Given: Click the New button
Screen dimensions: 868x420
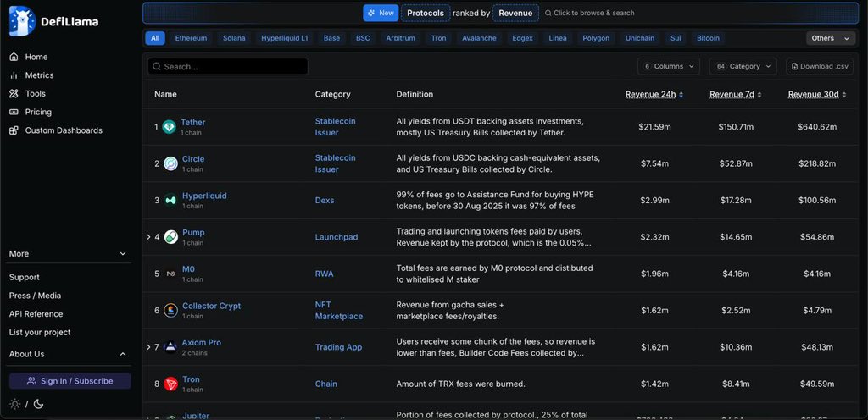Looking at the screenshot, I should pyautogui.click(x=381, y=13).
